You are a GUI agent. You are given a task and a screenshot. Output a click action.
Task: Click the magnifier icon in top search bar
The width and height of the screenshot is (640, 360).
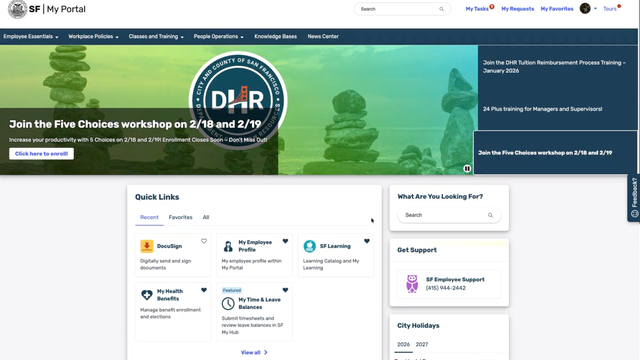coord(441,9)
